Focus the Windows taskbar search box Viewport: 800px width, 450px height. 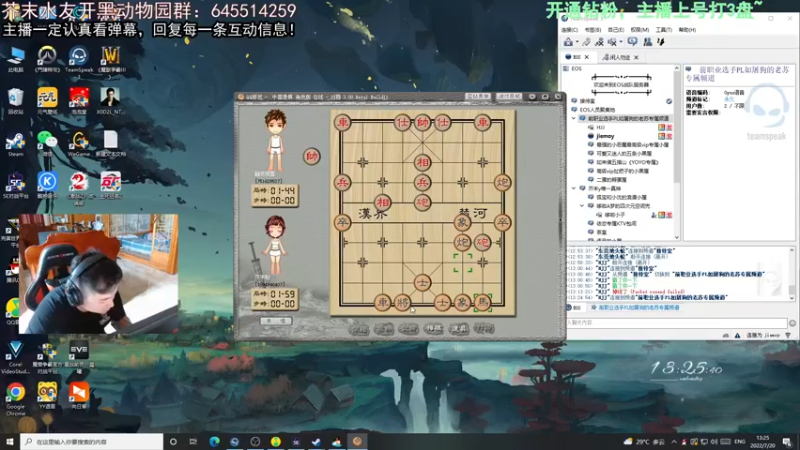click(92, 441)
